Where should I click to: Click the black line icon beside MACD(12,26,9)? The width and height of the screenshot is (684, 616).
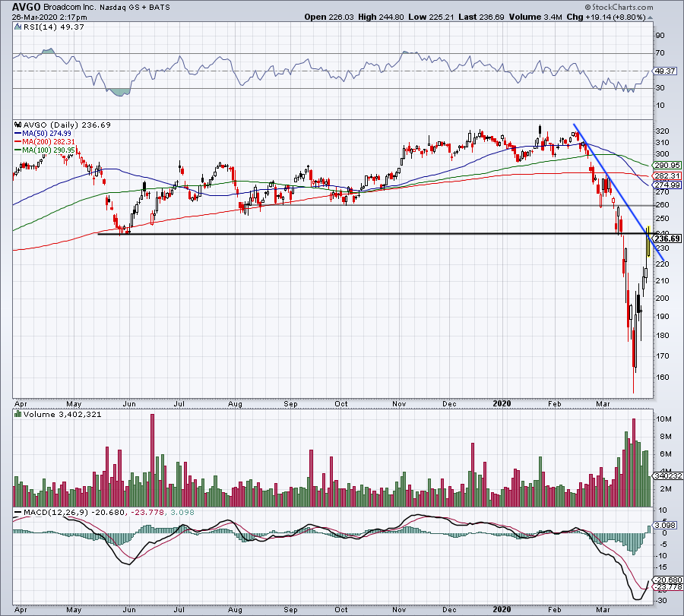click(18, 513)
